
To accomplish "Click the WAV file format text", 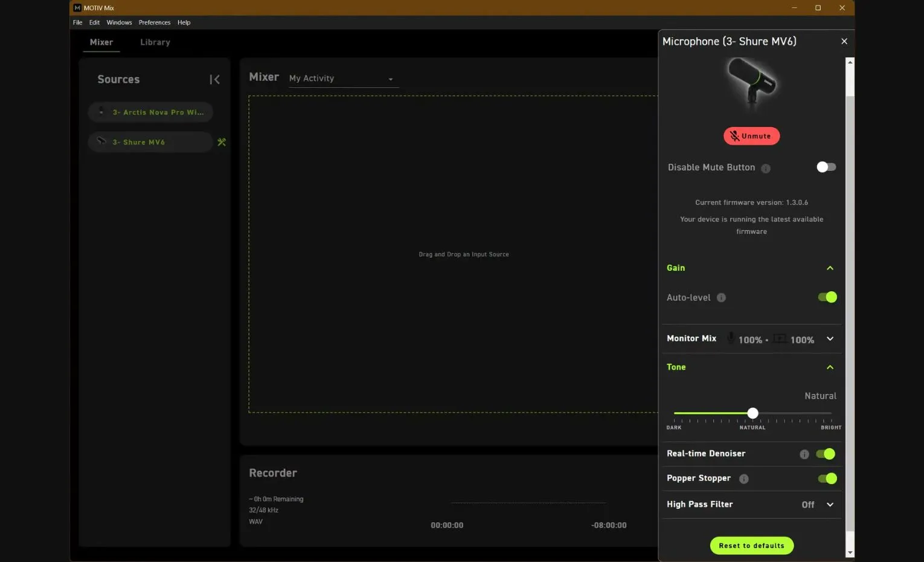I will coord(255,522).
